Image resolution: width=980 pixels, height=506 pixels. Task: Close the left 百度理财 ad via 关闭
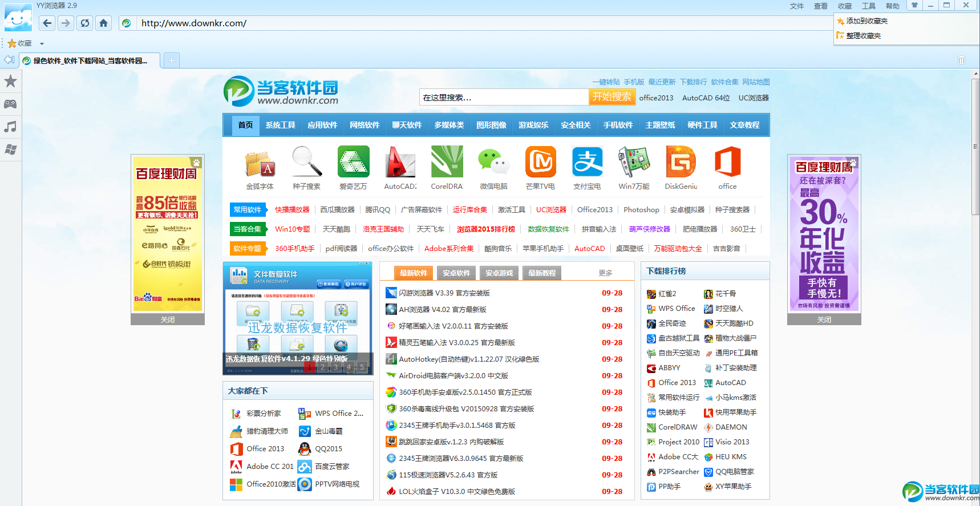point(168,319)
